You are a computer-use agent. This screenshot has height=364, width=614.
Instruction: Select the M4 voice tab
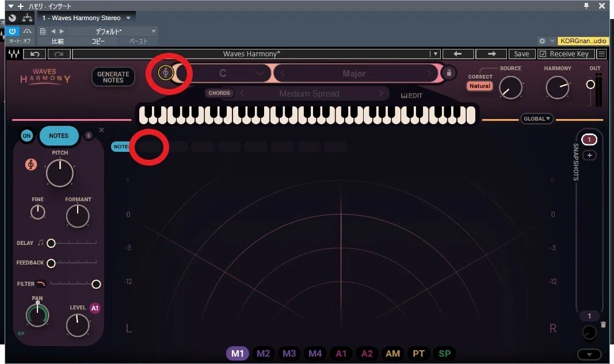point(315,354)
